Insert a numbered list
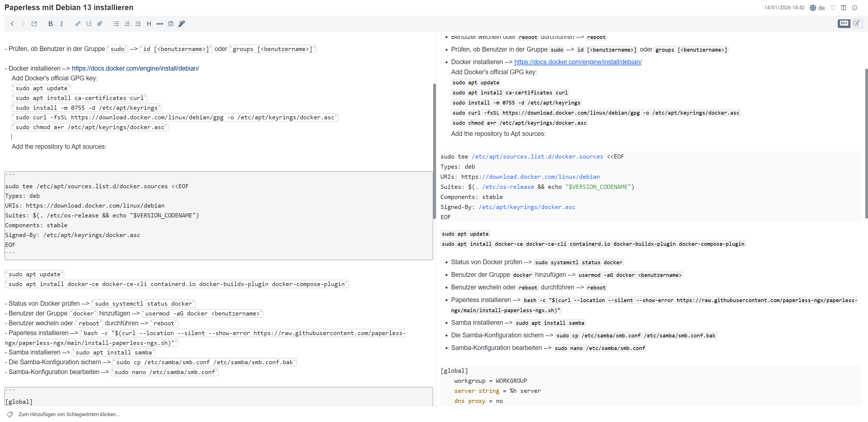868x422 pixels. [x=127, y=24]
